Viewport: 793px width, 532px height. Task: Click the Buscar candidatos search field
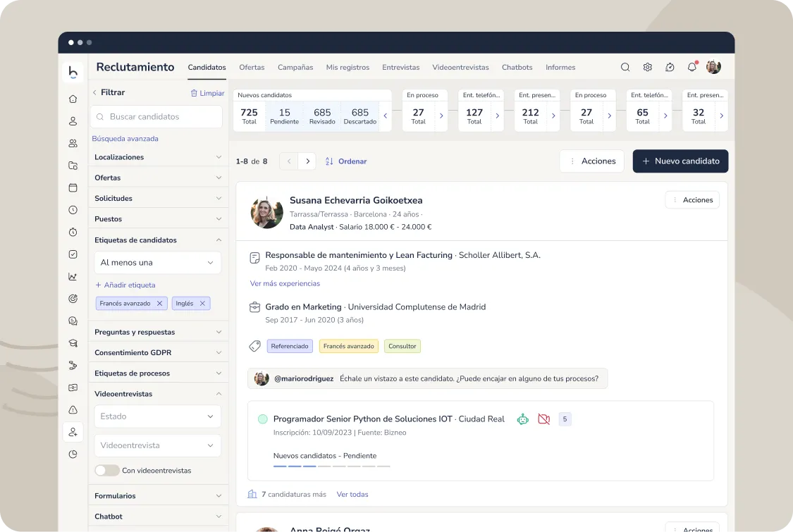pos(157,117)
